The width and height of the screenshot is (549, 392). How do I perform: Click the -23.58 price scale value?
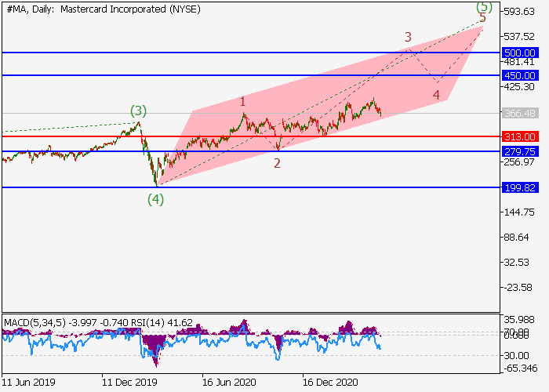(518, 288)
